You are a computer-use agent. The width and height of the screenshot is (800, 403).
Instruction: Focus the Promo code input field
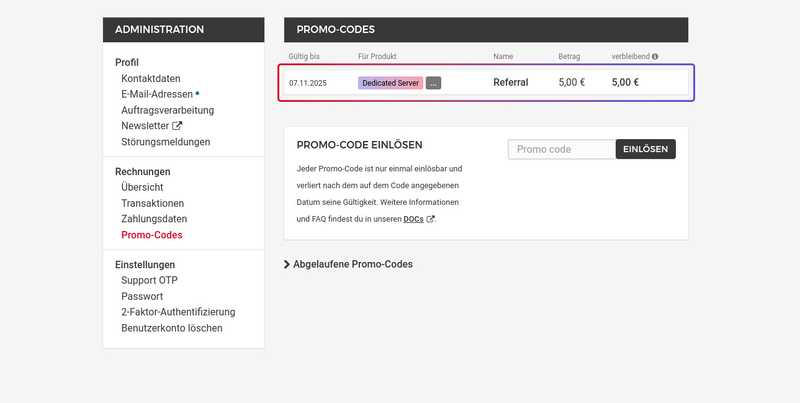561,149
